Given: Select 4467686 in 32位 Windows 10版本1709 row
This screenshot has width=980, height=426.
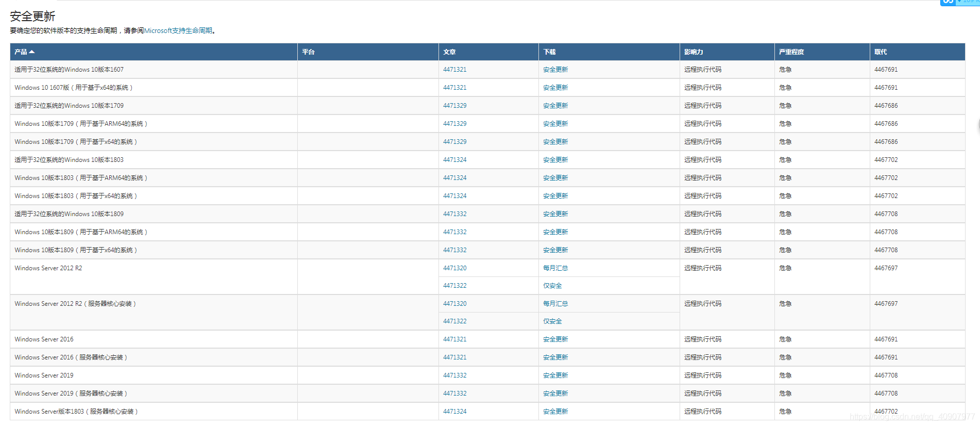Looking at the screenshot, I should point(886,106).
